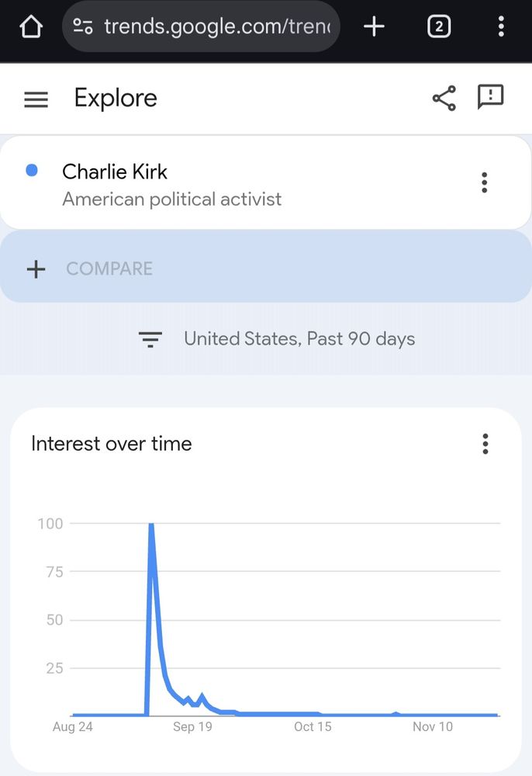
Task: Open the browser overflow menu
Action: tap(501, 26)
